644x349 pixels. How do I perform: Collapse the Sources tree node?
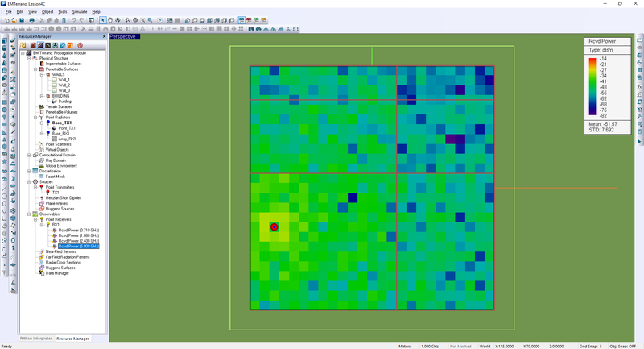coord(29,181)
